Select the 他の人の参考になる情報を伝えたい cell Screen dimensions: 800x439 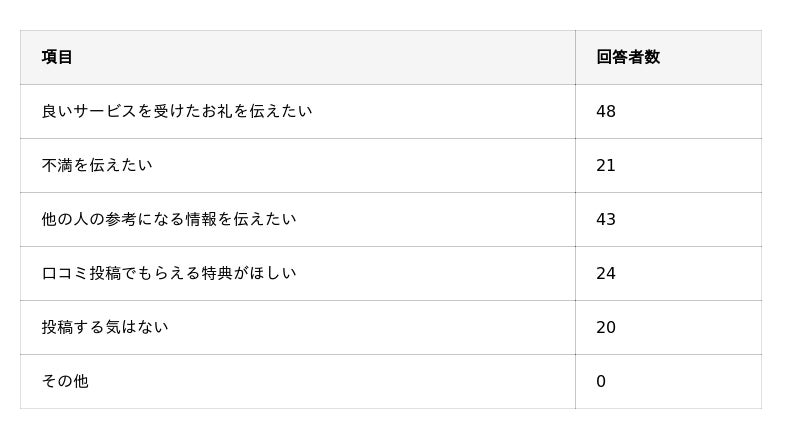coord(169,219)
